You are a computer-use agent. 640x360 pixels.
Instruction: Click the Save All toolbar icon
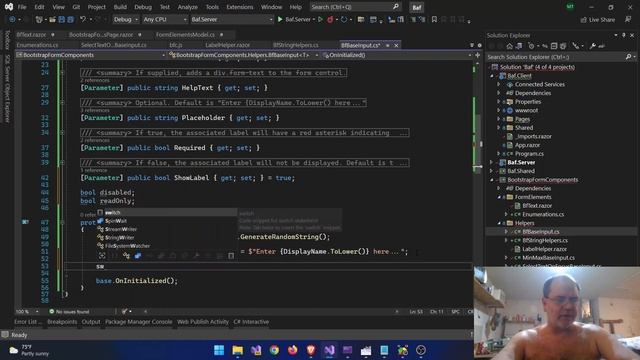(71, 19)
